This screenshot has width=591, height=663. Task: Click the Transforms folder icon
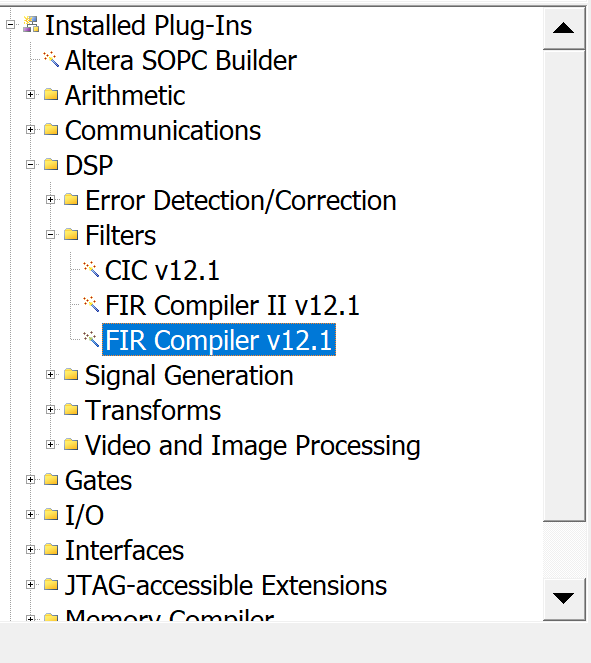(x=71, y=409)
